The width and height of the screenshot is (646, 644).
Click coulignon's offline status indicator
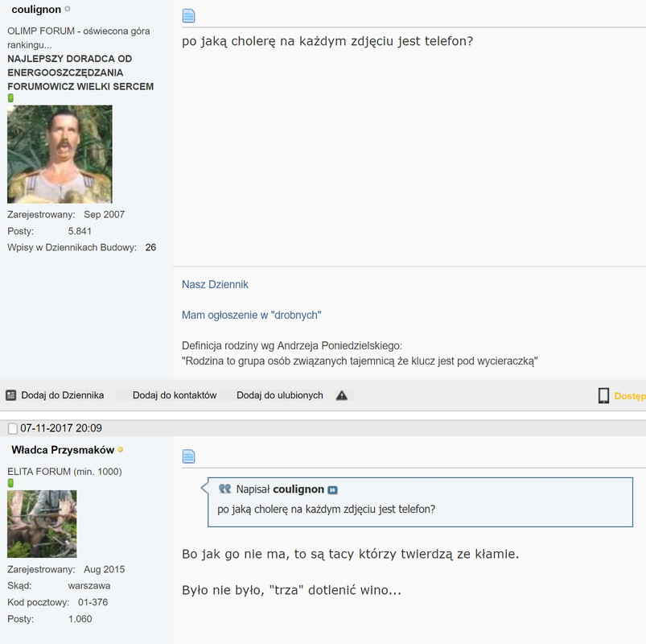click(x=68, y=9)
